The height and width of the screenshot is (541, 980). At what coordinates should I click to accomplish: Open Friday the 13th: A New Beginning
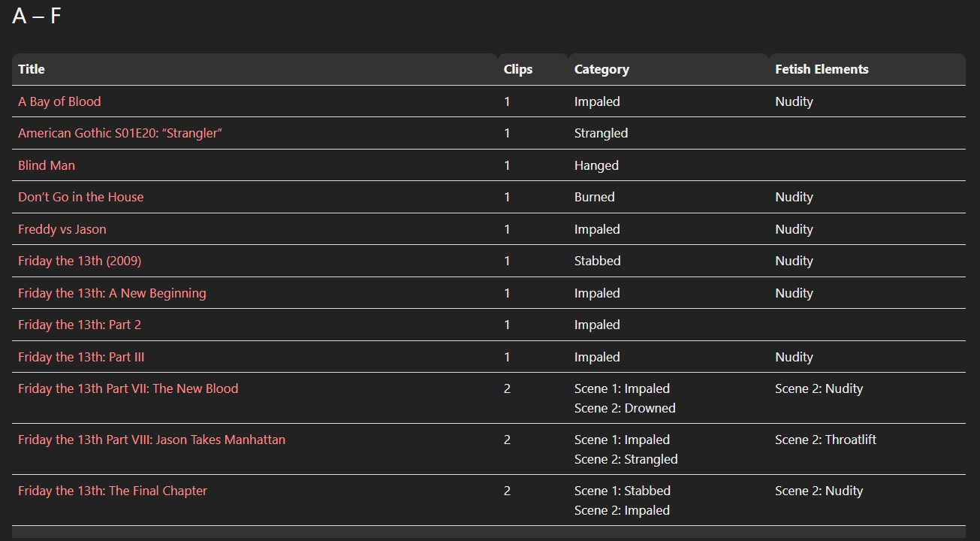point(112,293)
